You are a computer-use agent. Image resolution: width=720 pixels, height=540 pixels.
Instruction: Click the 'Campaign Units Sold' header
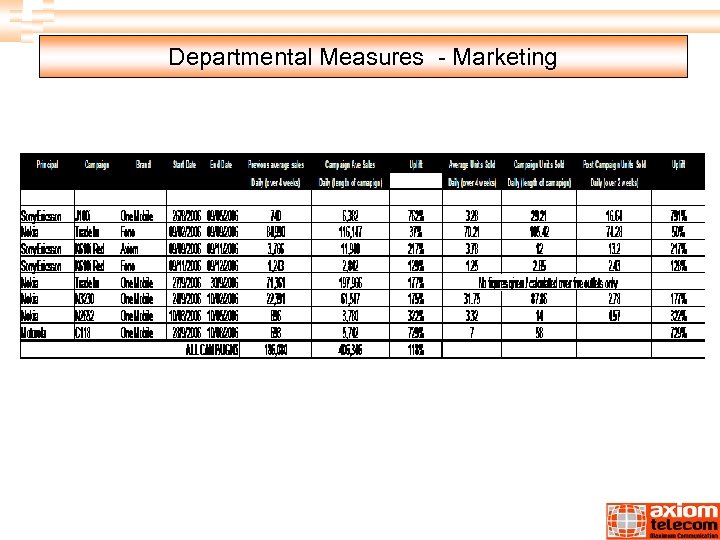click(x=539, y=164)
